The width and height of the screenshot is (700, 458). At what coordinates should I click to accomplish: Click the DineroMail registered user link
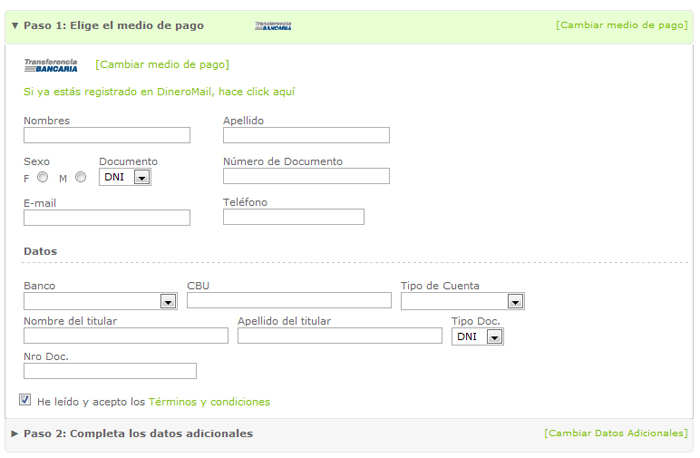point(159,92)
